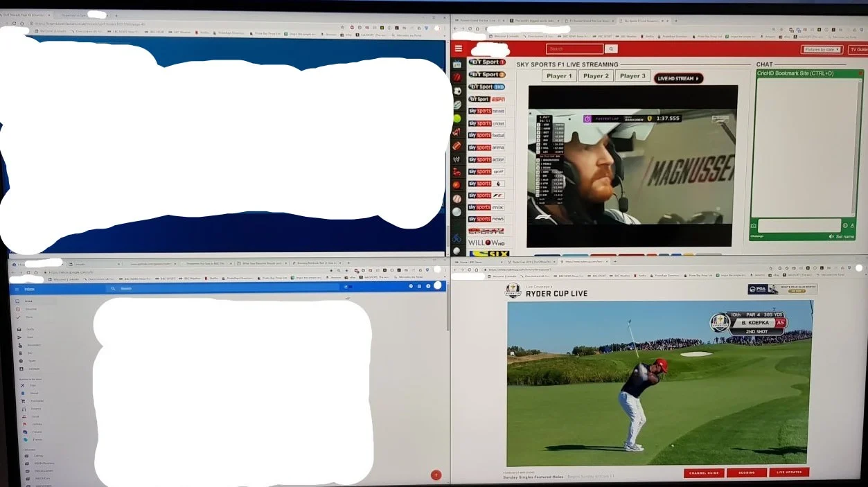The image size is (868, 487).
Task: Select the football sport icon in the left strip
Action: click(x=457, y=91)
